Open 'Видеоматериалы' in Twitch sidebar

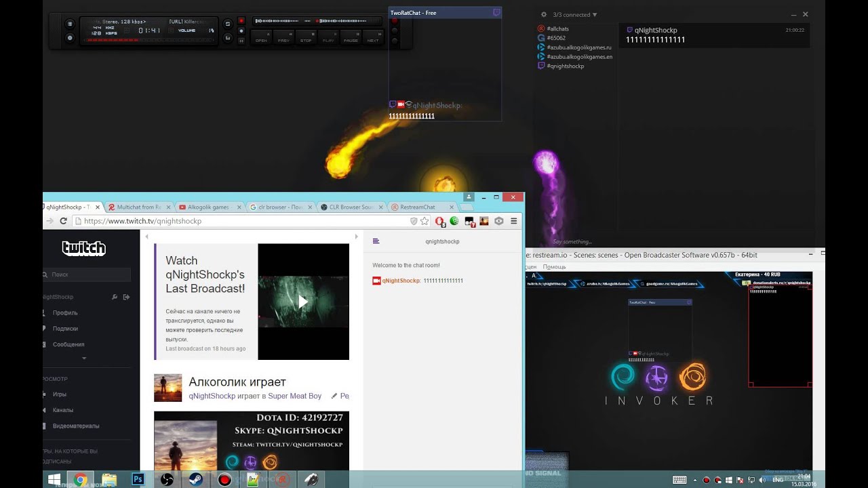point(76,426)
